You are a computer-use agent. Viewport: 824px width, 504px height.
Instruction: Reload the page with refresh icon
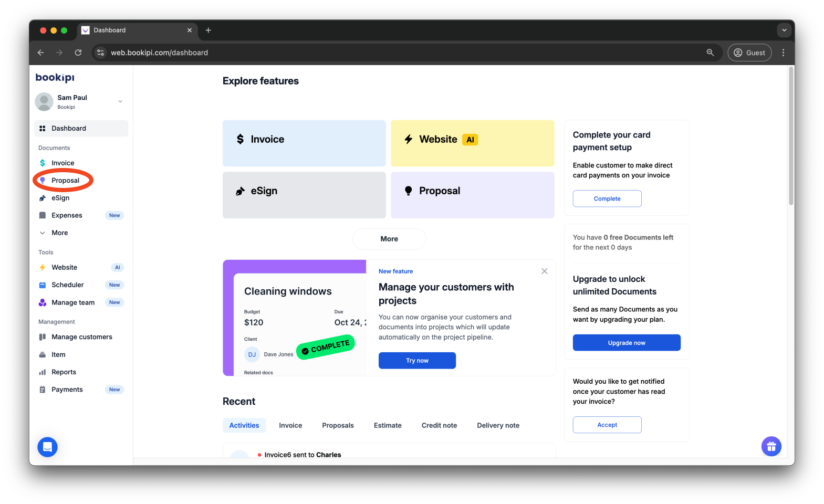pos(78,52)
